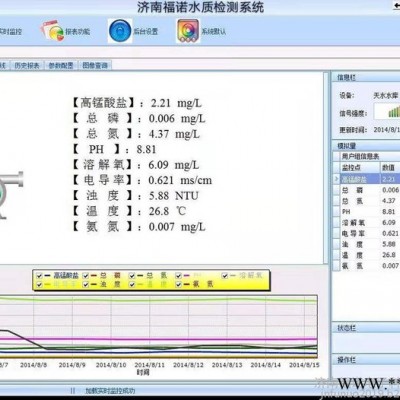Open the 系统默认 color wheel icon
This screenshot has height=400, width=400.
[188, 31]
